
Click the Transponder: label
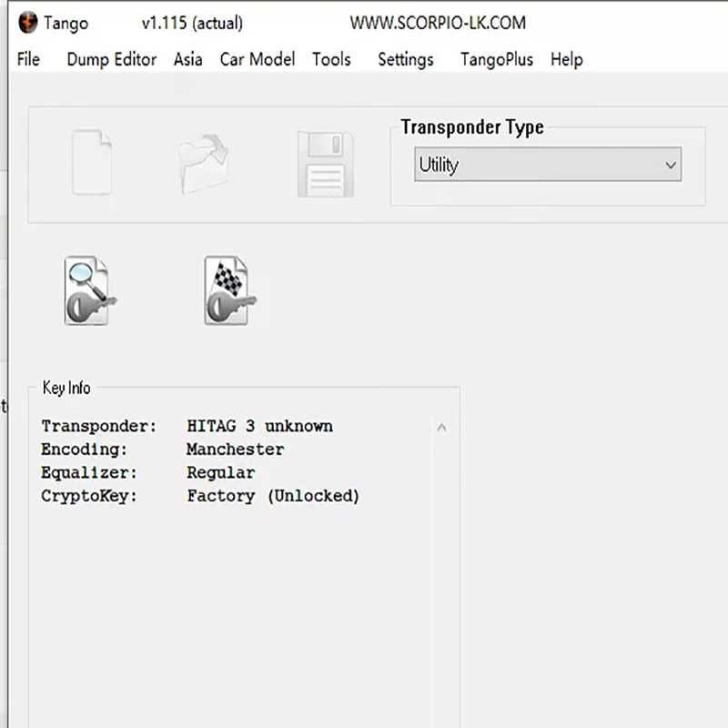pyautogui.click(x=99, y=426)
